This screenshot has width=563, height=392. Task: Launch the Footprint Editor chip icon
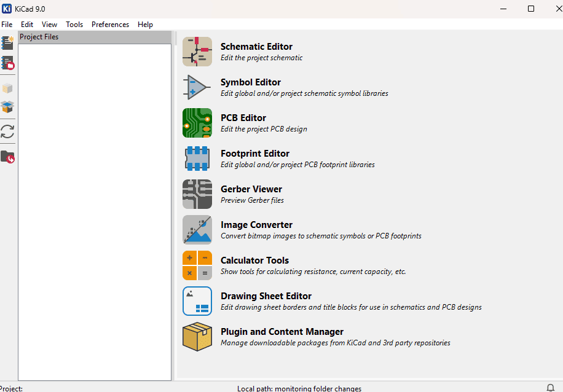(x=197, y=159)
